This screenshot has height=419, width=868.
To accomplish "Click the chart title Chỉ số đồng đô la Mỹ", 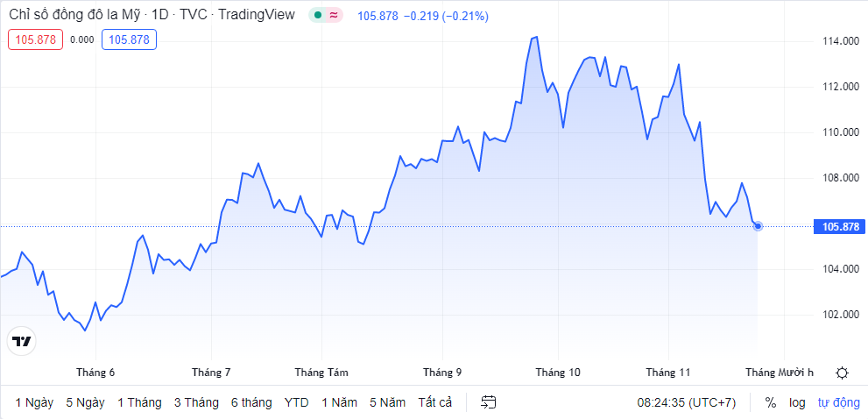I will 74,16.
